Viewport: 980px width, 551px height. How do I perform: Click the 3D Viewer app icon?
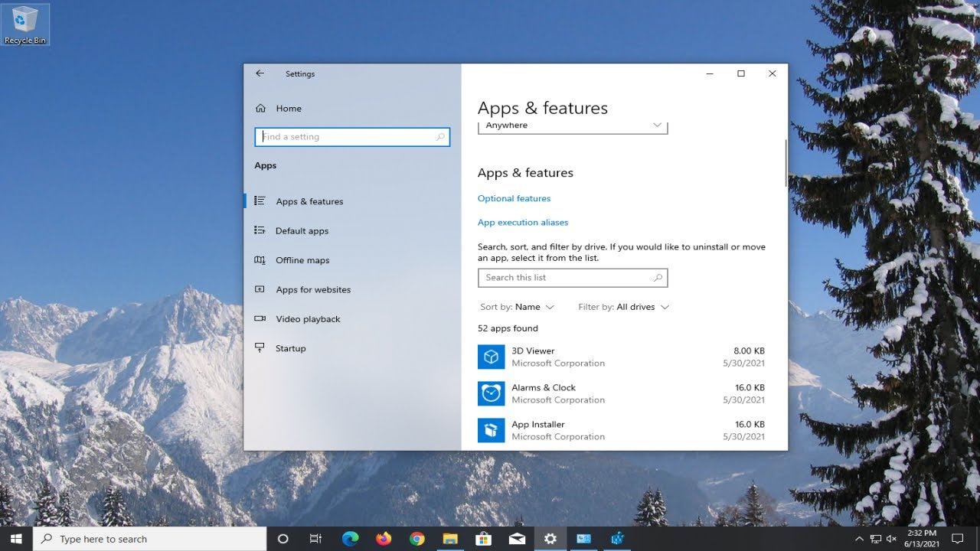[x=492, y=357]
